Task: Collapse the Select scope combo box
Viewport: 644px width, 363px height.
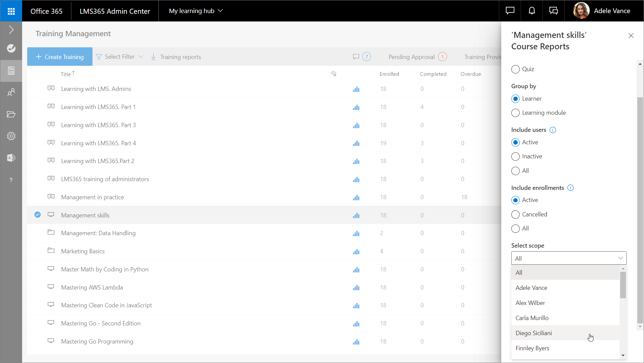Action: (620, 258)
